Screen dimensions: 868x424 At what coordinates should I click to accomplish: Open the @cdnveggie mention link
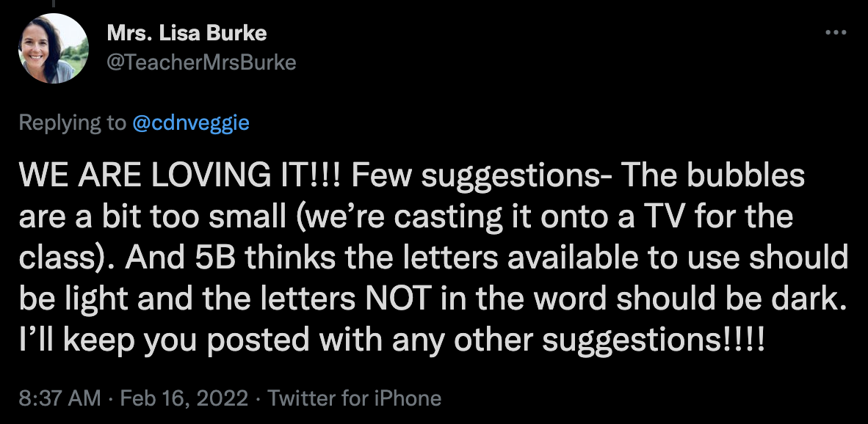[x=191, y=123]
